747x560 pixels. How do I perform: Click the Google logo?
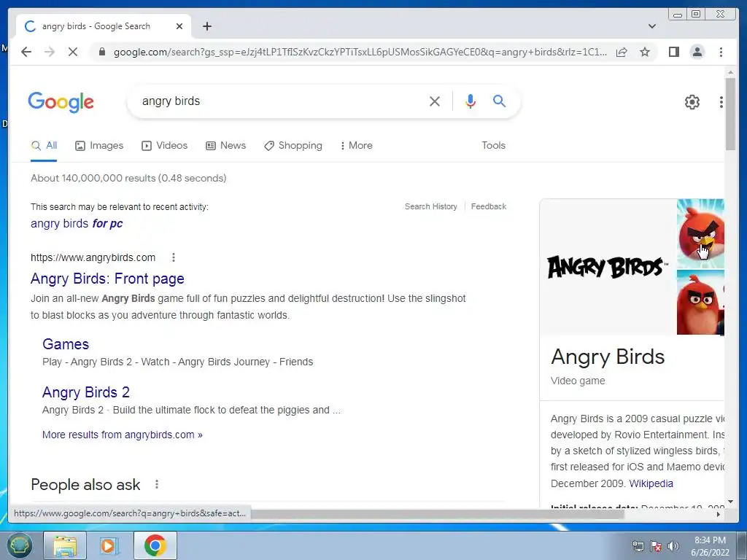tap(61, 102)
